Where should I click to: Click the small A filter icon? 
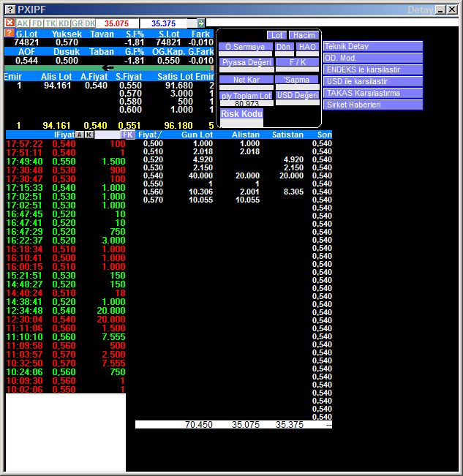point(79,135)
